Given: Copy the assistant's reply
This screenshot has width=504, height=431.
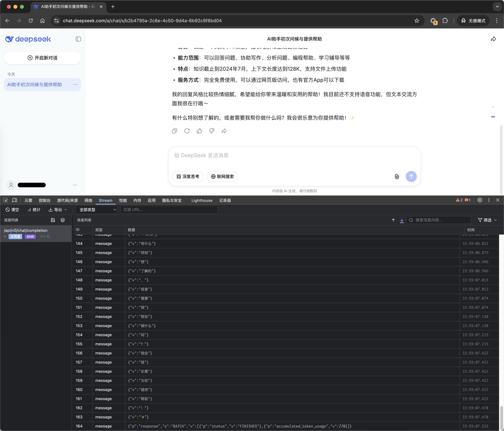Looking at the screenshot, I should click(x=175, y=131).
